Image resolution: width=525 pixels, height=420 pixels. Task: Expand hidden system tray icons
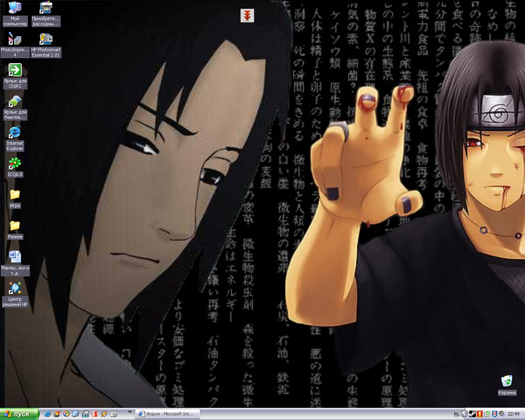pyautogui.click(x=464, y=414)
